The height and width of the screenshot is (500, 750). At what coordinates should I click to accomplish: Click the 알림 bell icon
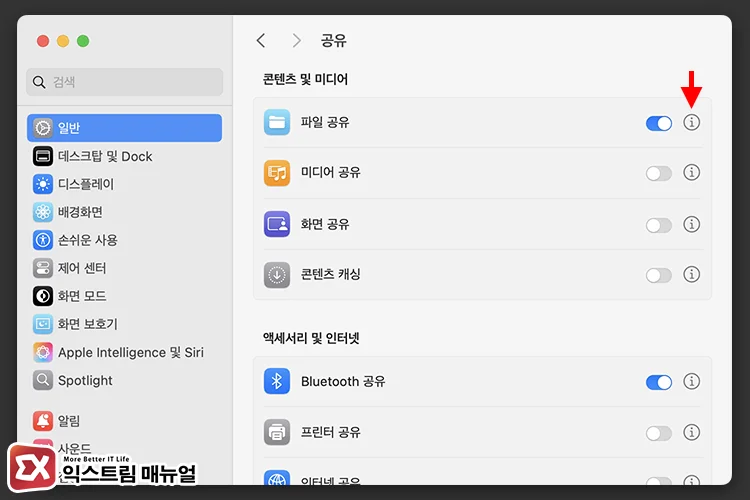click(x=43, y=421)
